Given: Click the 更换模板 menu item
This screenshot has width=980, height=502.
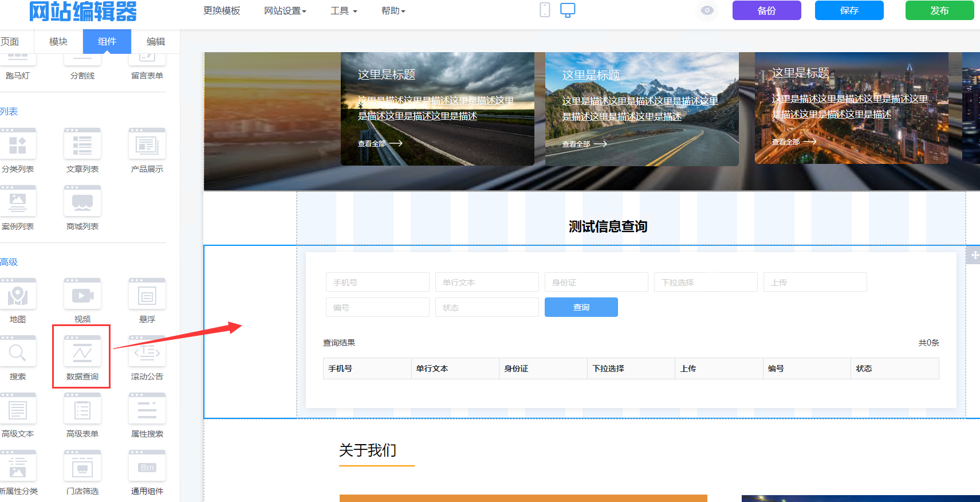Looking at the screenshot, I should (222, 11).
